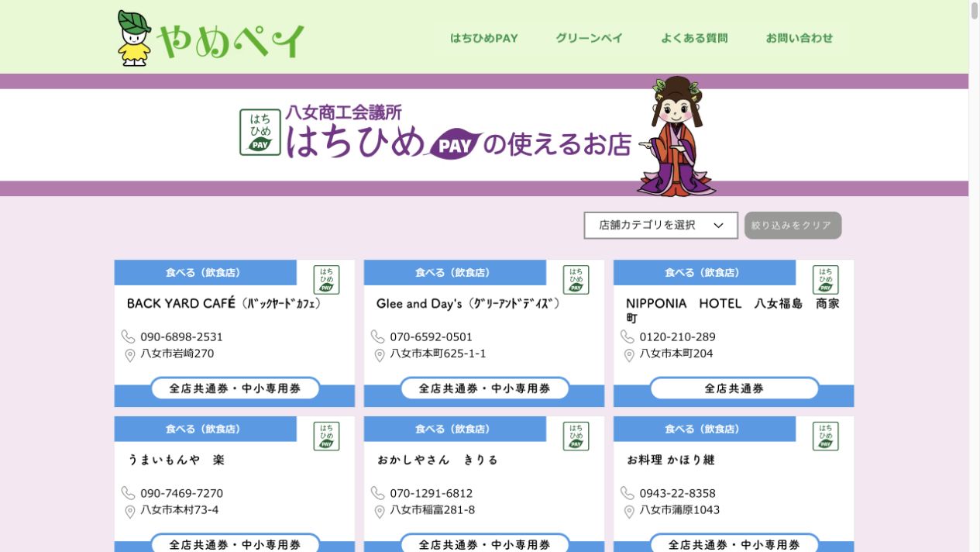The height and width of the screenshot is (552, 980).
Task: Click the はちひめPAY badge on the うまいもんや 楽 card
Action: click(x=326, y=436)
